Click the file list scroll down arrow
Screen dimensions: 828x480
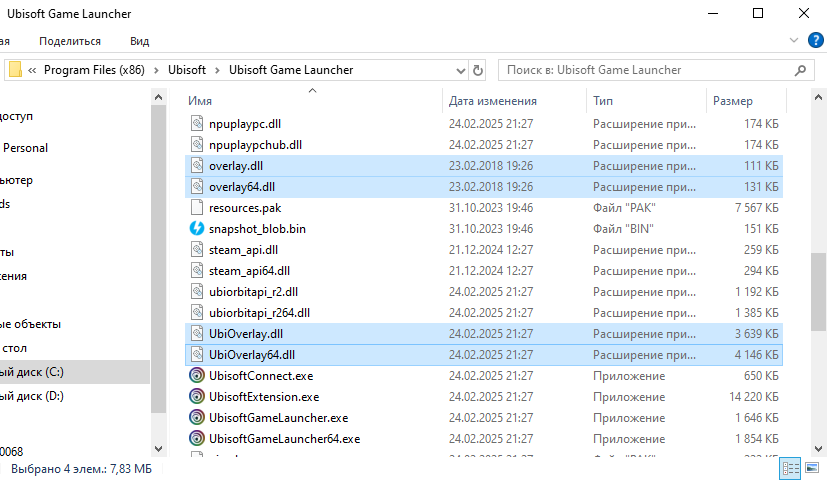click(818, 449)
